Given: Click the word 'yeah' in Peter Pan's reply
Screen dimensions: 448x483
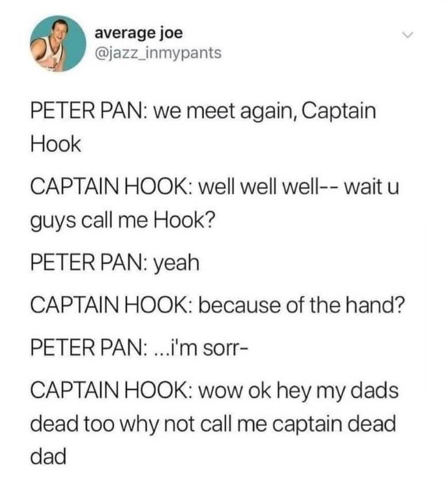Looking at the screenshot, I should (x=176, y=264).
